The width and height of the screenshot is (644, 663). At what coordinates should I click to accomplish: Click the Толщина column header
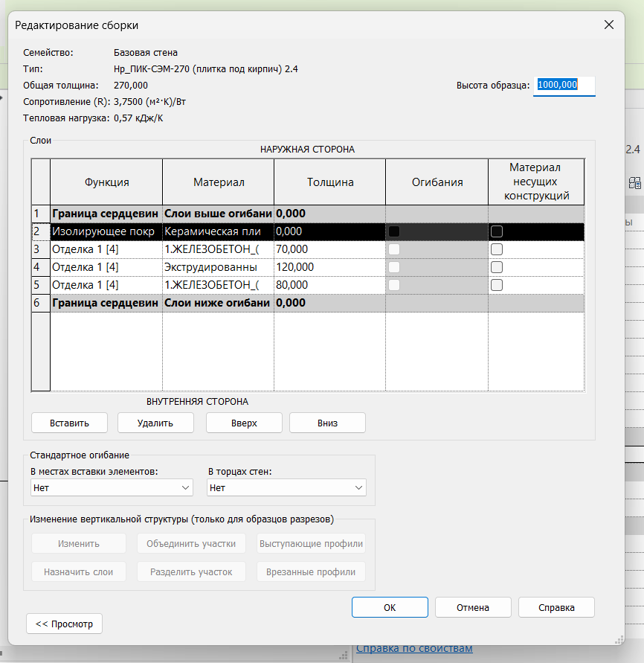(329, 182)
